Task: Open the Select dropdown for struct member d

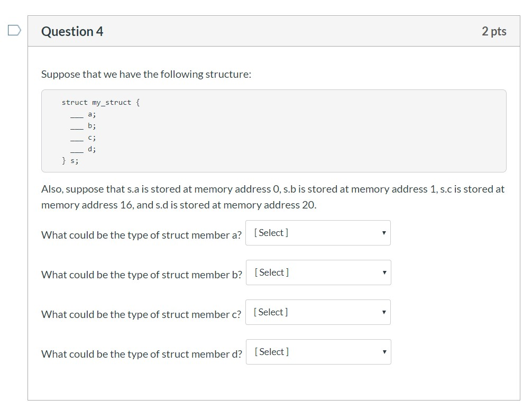Action: tap(318, 352)
